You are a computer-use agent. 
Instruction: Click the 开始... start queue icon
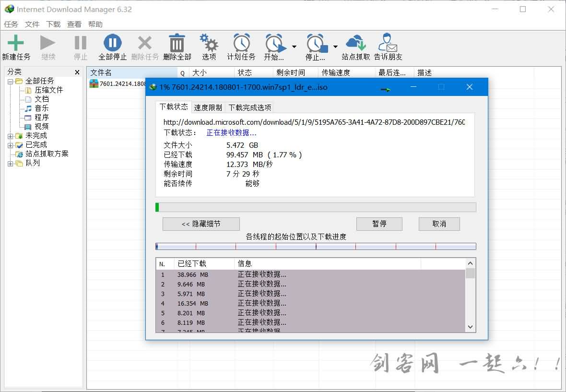(x=275, y=43)
